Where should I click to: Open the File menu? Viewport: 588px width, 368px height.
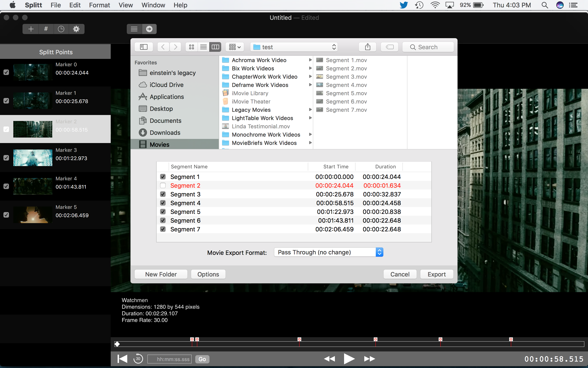tap(56, 5)
